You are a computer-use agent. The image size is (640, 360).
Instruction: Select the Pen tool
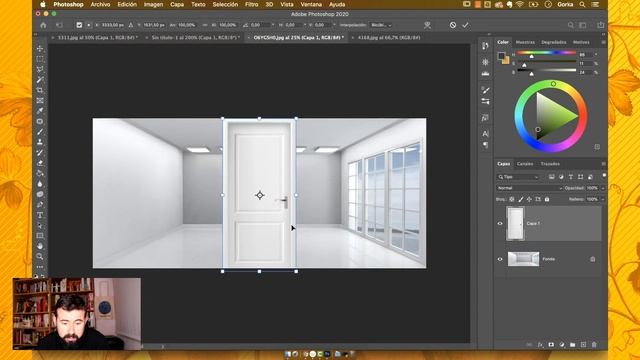(x=40, y=204)
